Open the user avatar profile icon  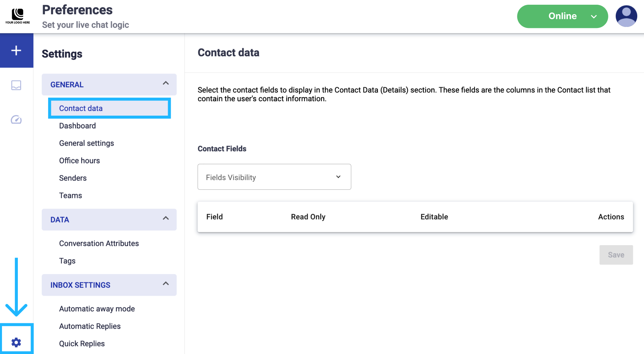click(x=626, y=16)
